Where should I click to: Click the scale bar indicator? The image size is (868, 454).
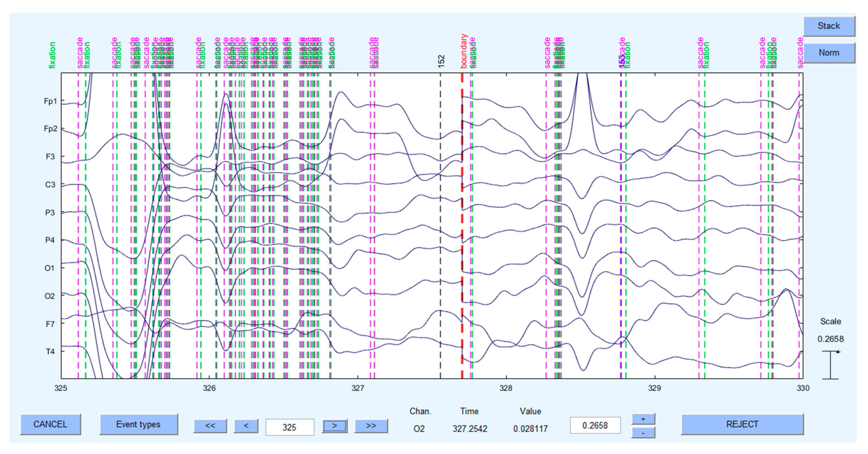click(830, 365)
